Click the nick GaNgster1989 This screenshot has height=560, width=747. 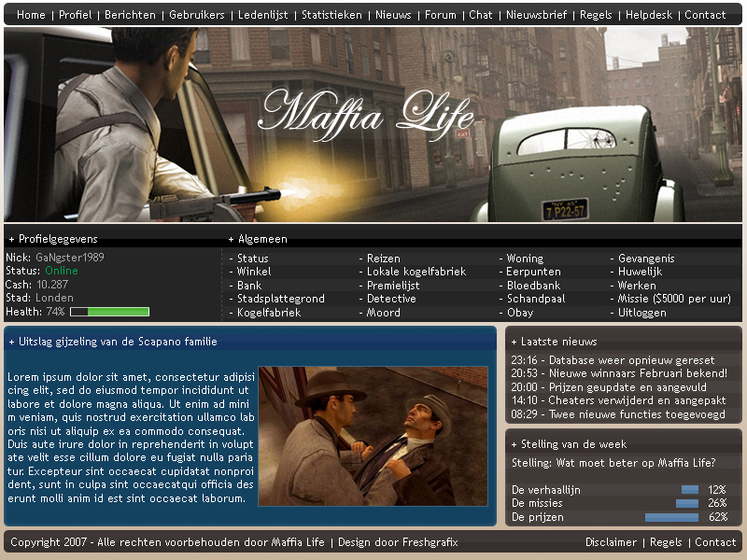[69, 258]
